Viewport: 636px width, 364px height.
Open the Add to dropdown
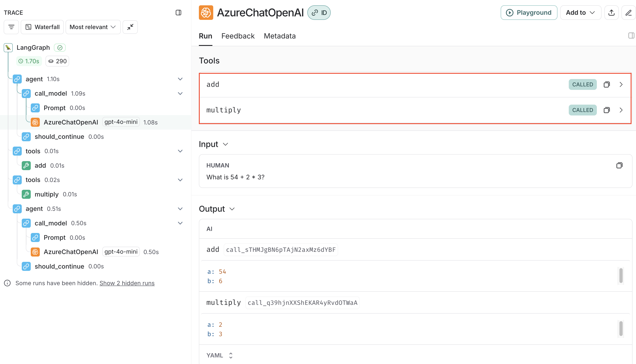pyautogui.click(x=580, y=12)
